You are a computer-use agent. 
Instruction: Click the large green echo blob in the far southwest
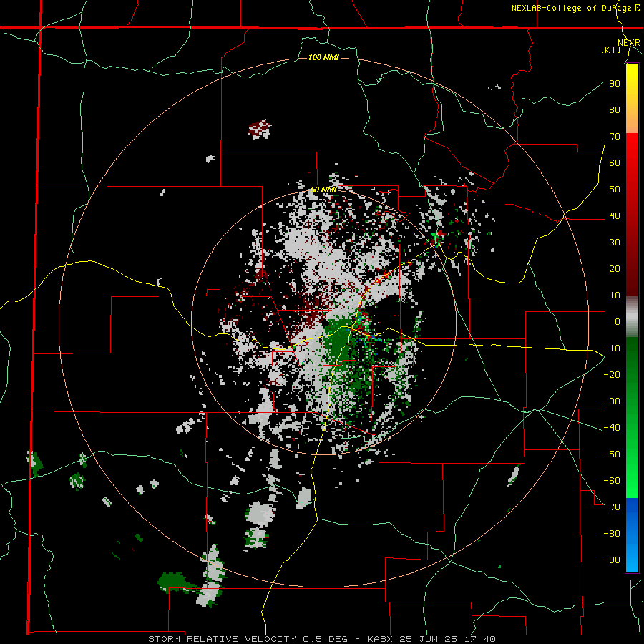(x=175, y=582)
